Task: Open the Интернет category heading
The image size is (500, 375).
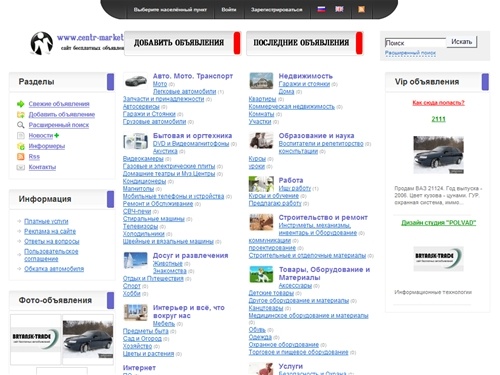Action: pos(139,368)
